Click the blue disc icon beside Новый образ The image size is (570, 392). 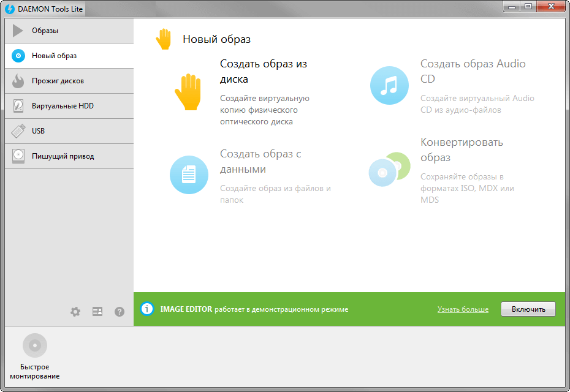click(x=18, y=56)
